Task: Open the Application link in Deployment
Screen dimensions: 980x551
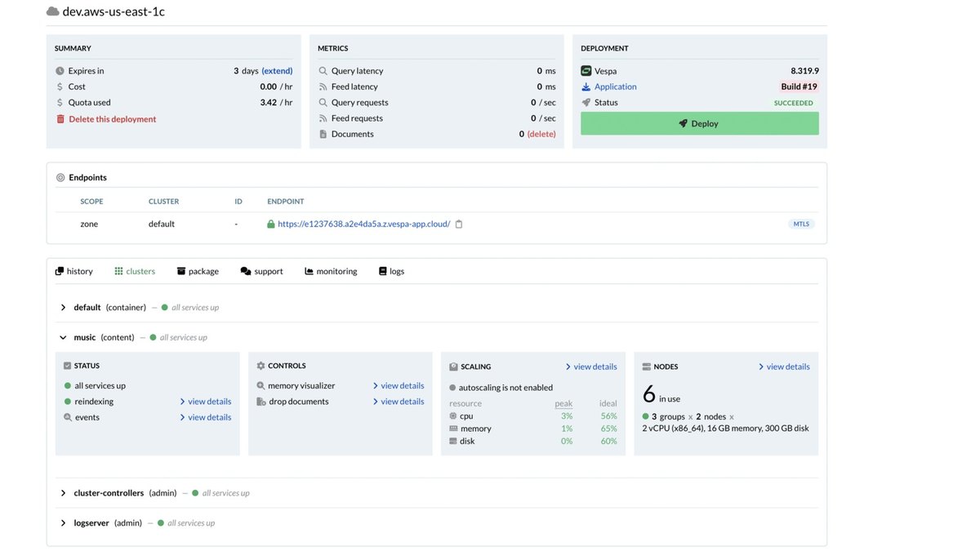Action: (x=616, y=87)
